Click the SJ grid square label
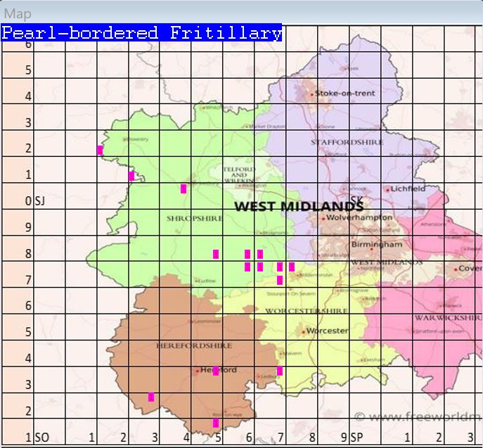The height and width of the screenshot is (448, 483). pyautogui.click(x=40, y=201)
